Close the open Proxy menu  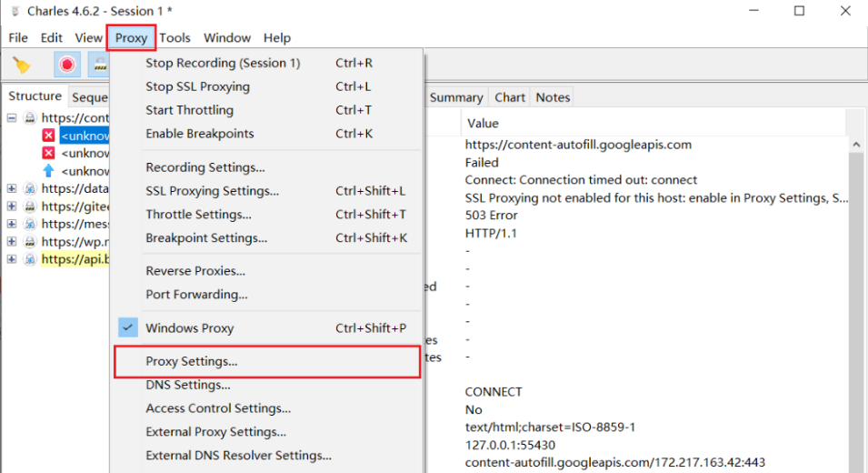(x=131, y=37)
